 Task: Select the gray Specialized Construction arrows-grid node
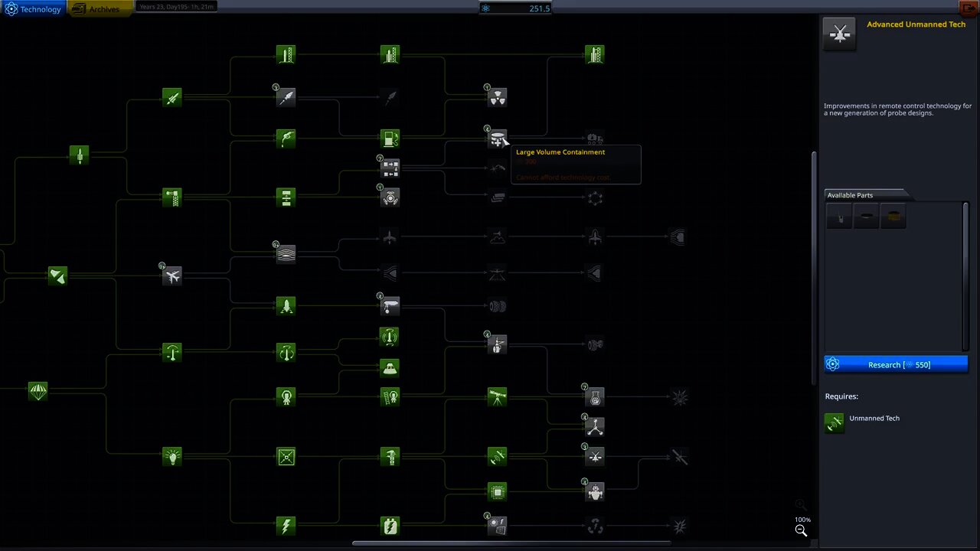(390, 168)
